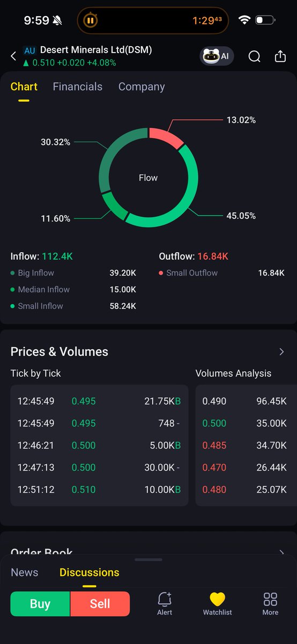Tap the back arrow icon
The image size is (297, 644).
tap(13, 56)
